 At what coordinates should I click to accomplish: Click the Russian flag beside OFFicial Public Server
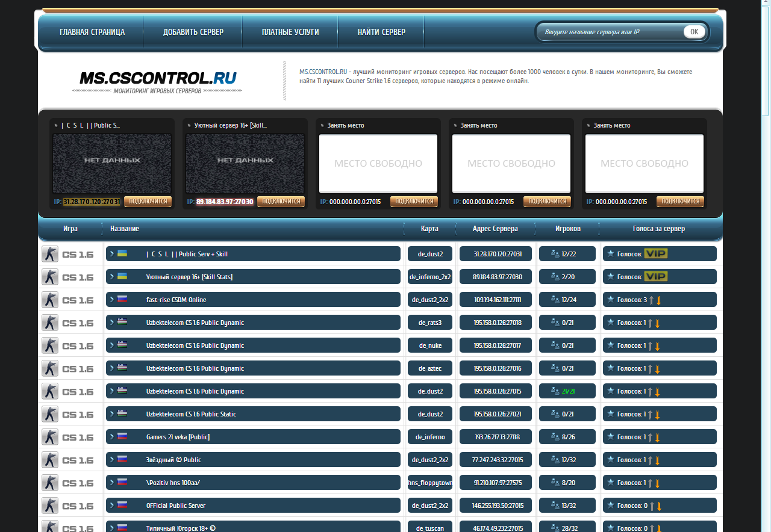pos(122,506)
